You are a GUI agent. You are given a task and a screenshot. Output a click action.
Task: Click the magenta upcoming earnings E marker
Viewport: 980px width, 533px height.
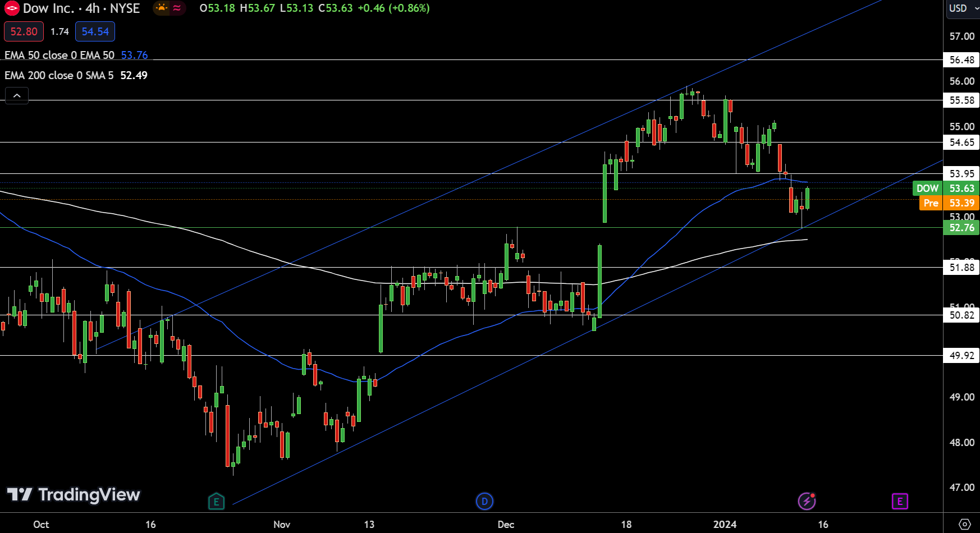900,501
